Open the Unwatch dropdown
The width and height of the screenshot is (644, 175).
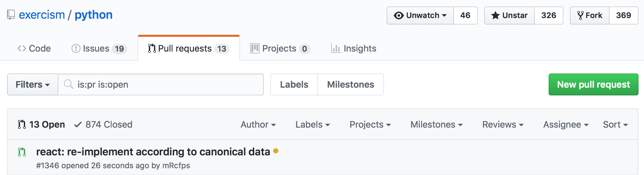[420, 15]
